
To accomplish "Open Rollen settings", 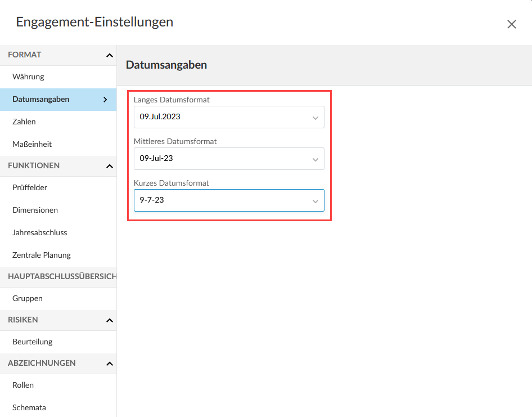I will point(58,385).
